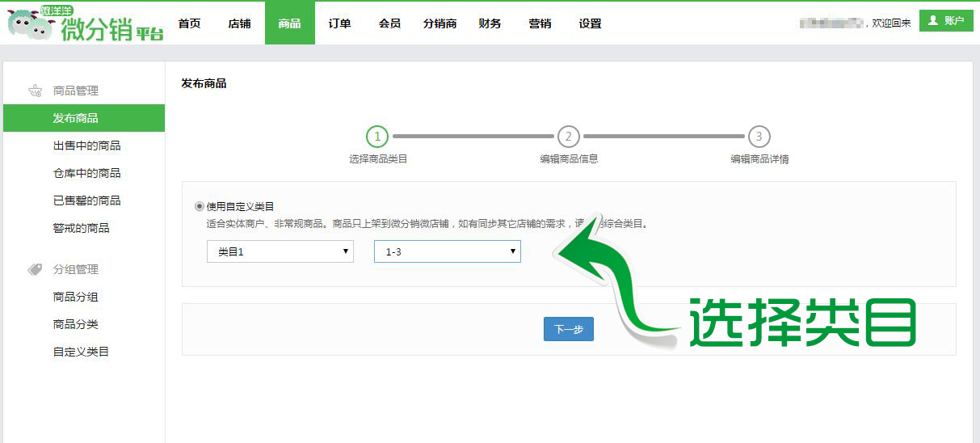
Task: Open the 类目1 category dropdown
Action: click(x=280, y=251)
